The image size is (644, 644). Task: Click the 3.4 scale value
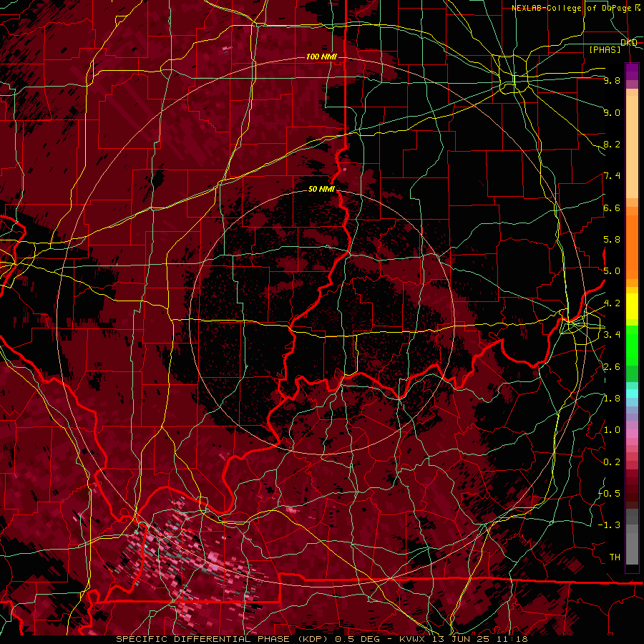pyautogui.click(x=612, y=335)
